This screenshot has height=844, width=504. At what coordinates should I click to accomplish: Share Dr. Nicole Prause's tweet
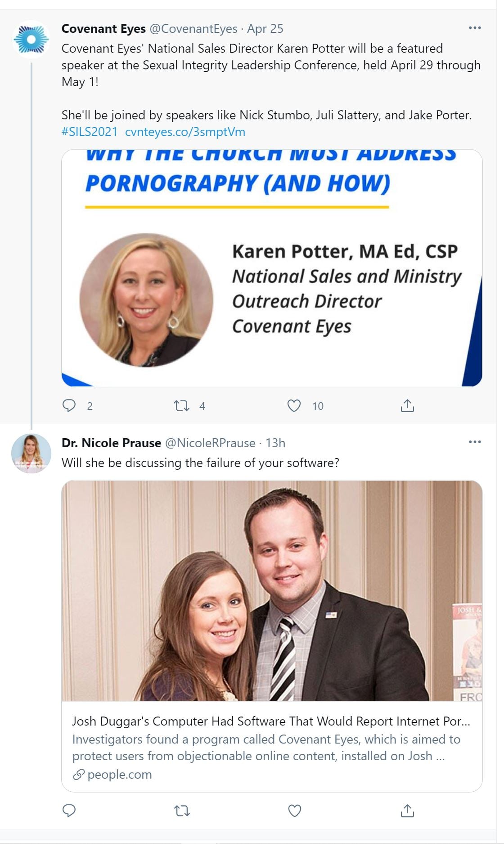pyautogui.click(x=407, y=811)
